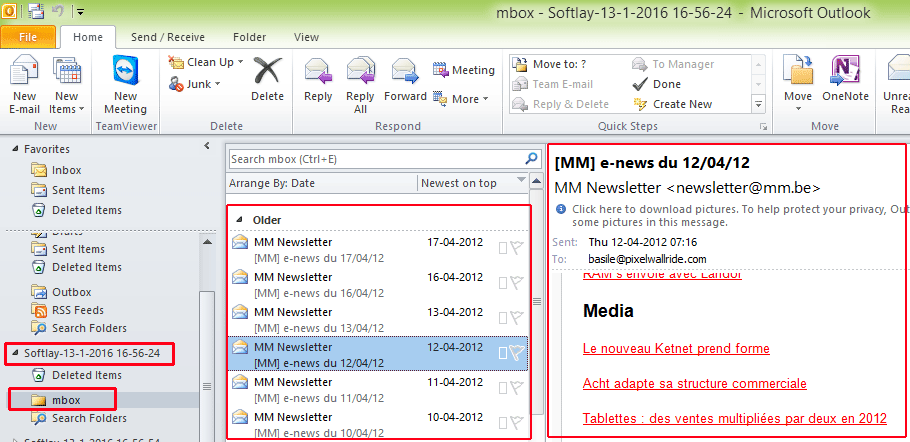This screenshot has height=442, width=910.
Task: Click the folder pane scrollbar up arrow
Action: click(207, 242)
